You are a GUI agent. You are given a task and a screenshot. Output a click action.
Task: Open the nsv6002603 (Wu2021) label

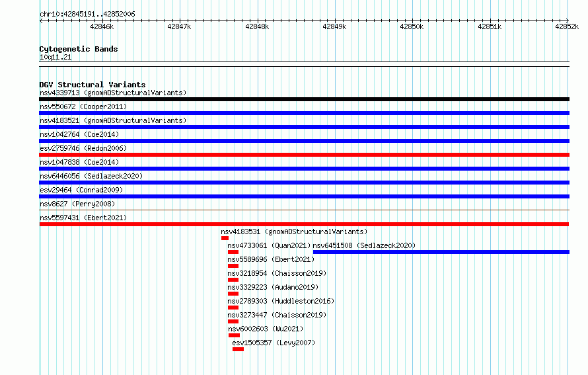266,329
